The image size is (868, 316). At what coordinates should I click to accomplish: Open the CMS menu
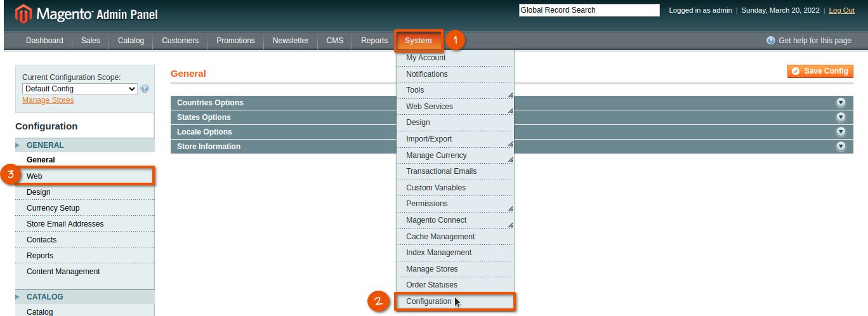(x=335, y=41)
